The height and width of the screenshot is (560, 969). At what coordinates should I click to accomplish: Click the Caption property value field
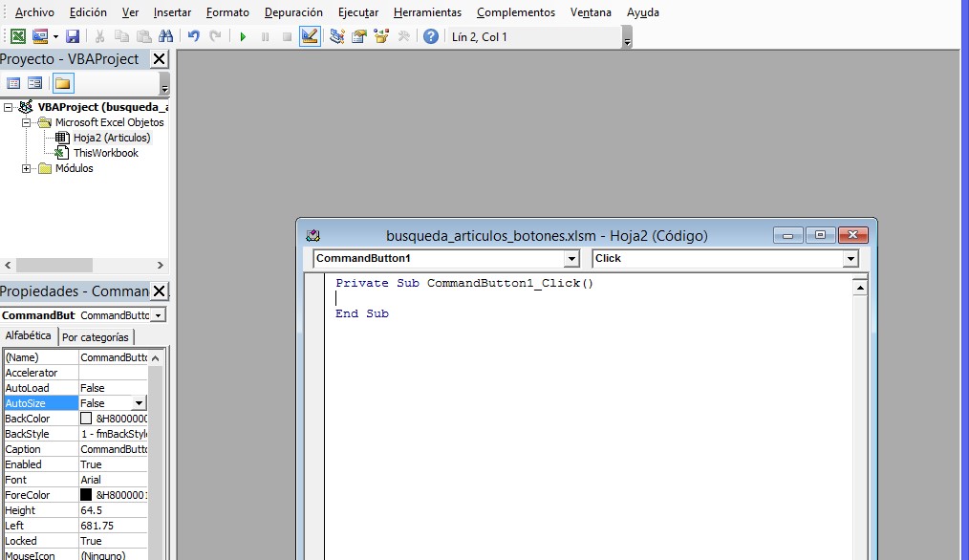113,449
